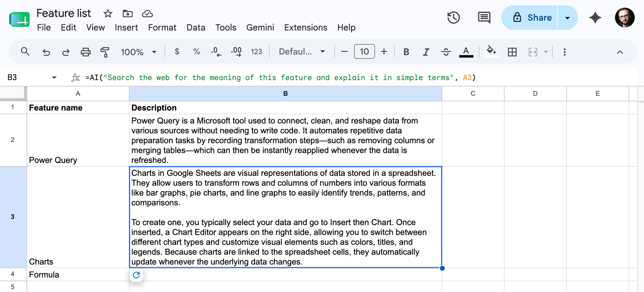Format as percent
Image resolution: width=644 pixels, height=292 pixels.
[x=197, y=52]
